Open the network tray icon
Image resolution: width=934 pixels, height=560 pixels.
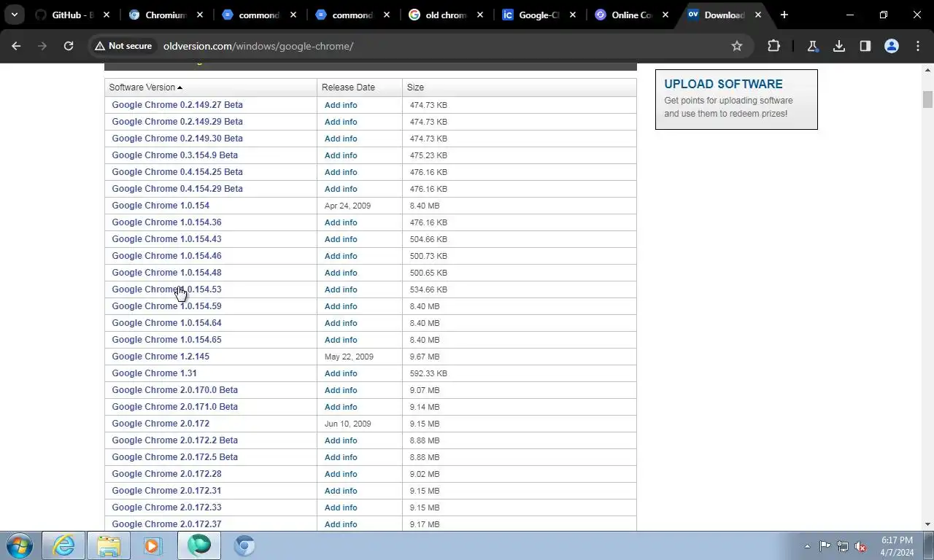(x=843, y=546)
